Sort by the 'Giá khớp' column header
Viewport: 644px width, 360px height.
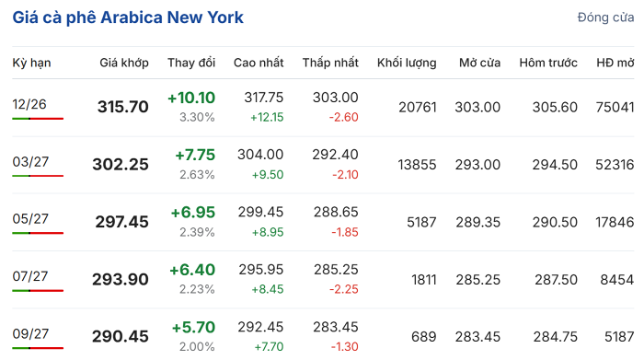[124, 63]
